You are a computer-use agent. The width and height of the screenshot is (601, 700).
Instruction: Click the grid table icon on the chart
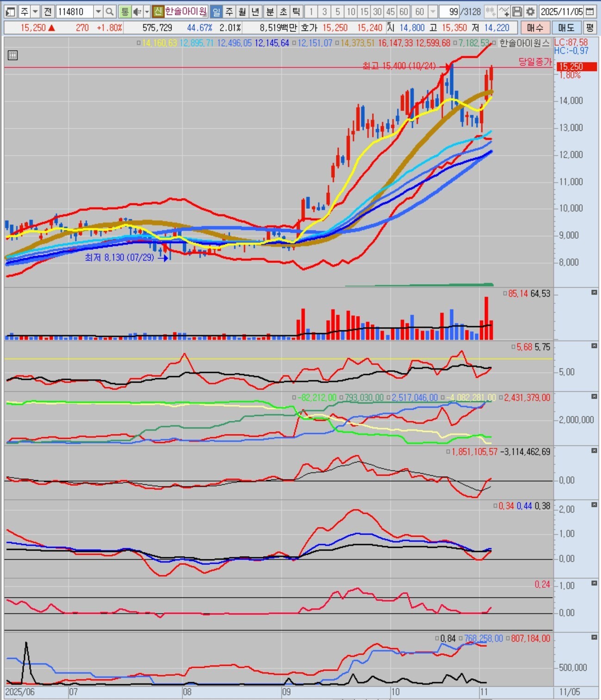[13, 56]
